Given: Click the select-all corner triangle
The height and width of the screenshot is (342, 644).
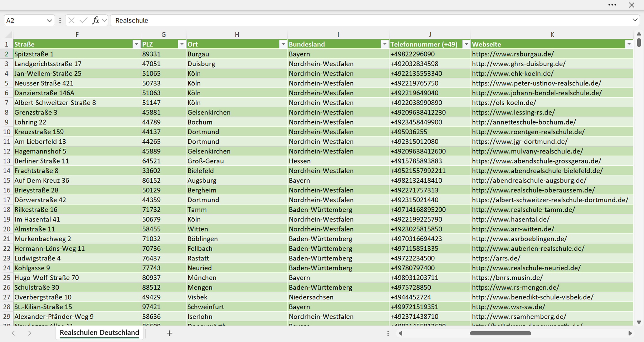Looking at the screenshot, I should pos(9,35).
